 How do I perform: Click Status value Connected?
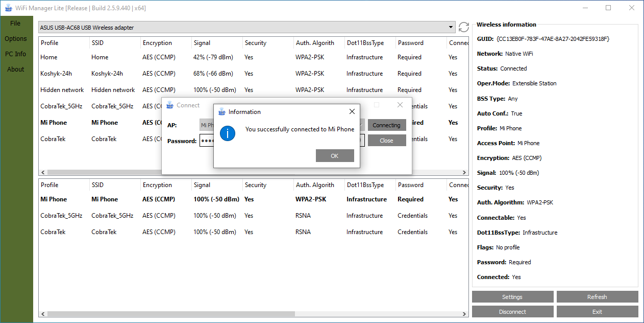coord(513,68)
